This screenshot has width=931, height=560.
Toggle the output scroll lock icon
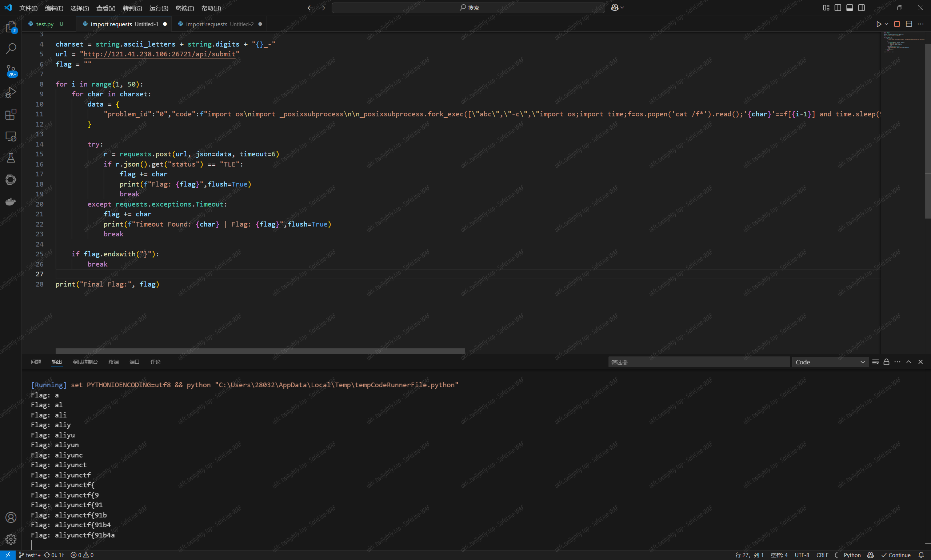pyautogui.click(x=887, y=362)
